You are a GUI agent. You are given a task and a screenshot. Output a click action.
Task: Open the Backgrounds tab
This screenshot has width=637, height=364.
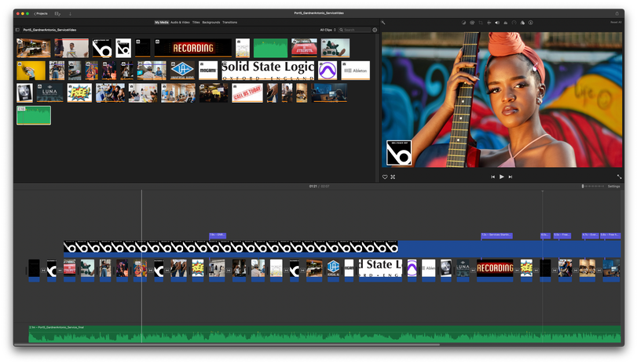(x=211, y=22)
